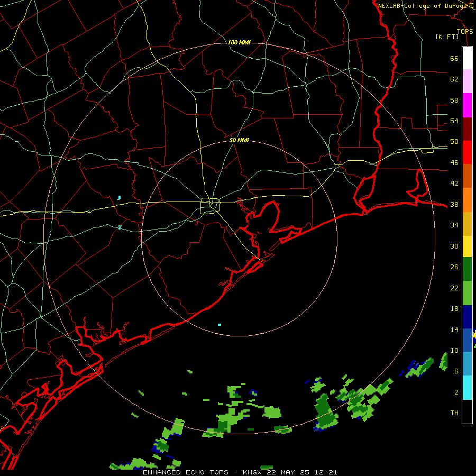Click the 54 legend value
476x476 pixels.
coord(454,121)
